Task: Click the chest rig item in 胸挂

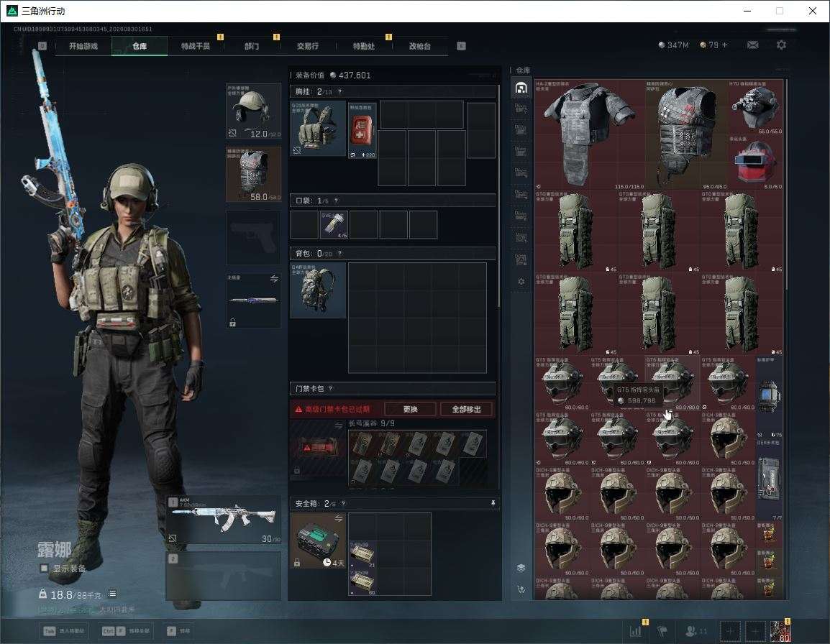Action: pyautogui.click(x=318, y=129)
